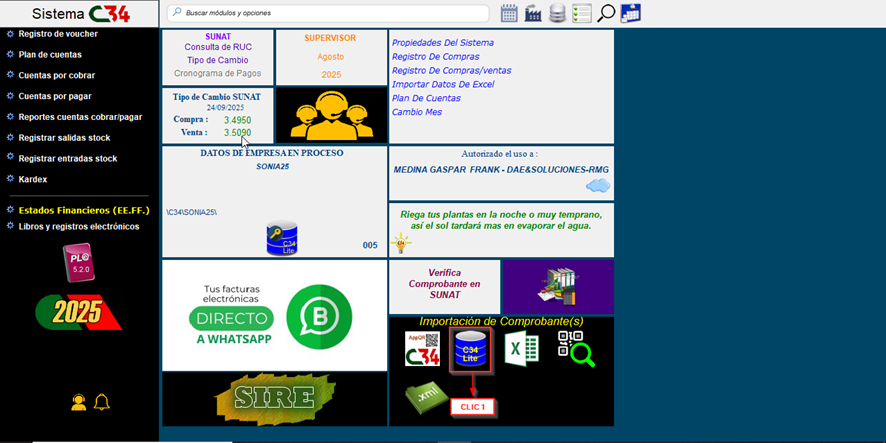The image size is (886, 443).
Task: Click the notification bell icon
Action: pos(101,402)
